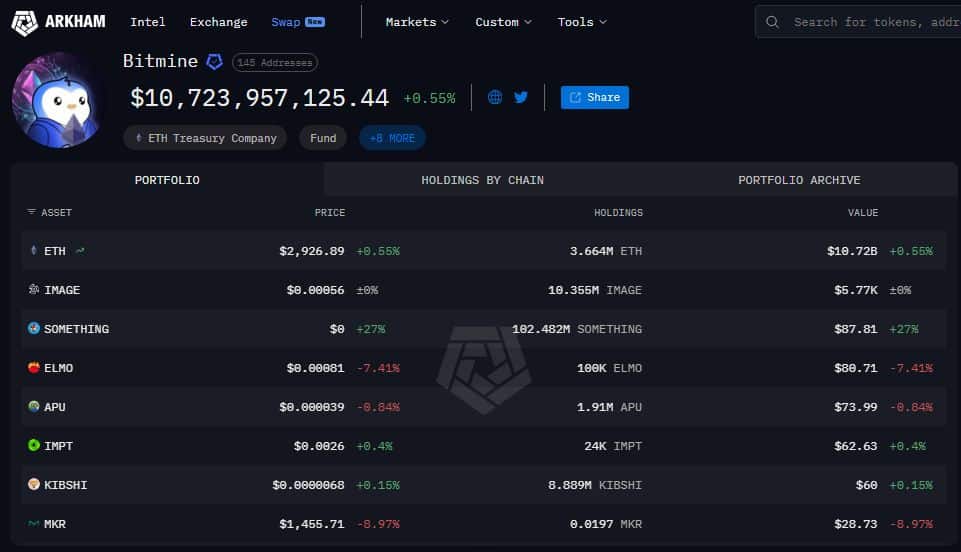
Task: Switch to PORTFOLIO ARCHIVE tab
Action: coord(799,180)
